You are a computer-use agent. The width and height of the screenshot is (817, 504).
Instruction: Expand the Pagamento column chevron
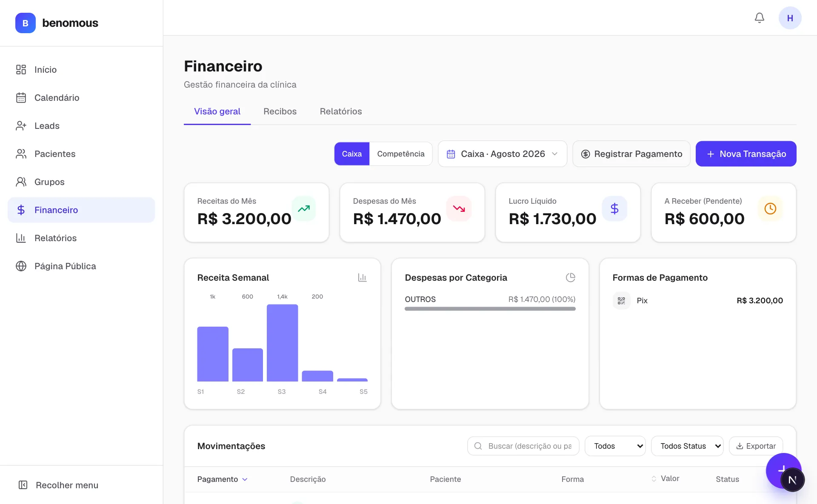point(245,479)
